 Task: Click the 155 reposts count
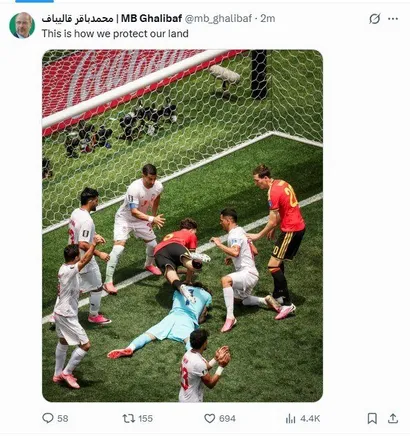coord(145,418)
